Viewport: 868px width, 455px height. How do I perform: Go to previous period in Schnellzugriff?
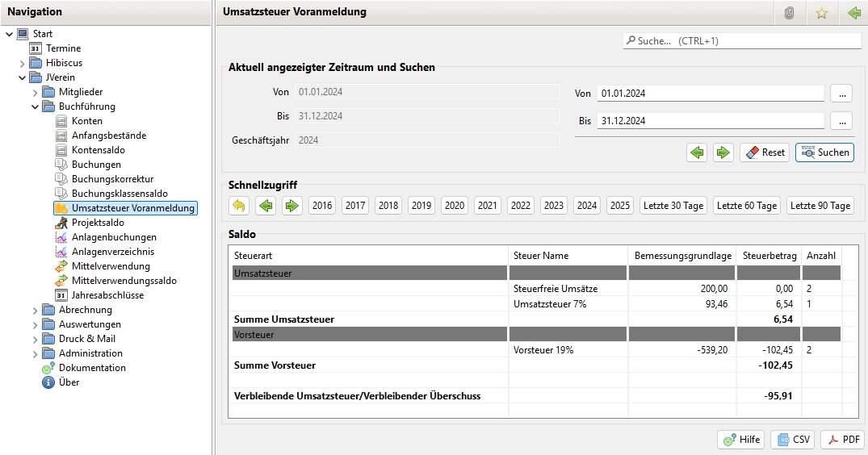tap(265, 206)
